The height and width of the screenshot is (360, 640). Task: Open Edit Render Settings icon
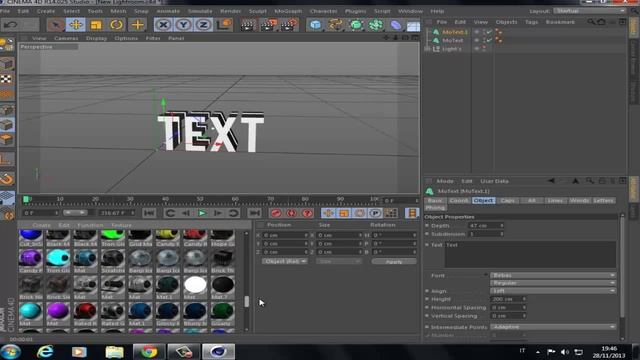point(289,25)
